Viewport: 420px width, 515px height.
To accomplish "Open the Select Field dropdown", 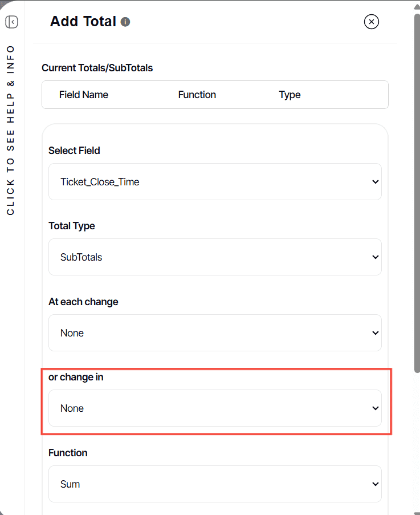I will [x=215, y=181].
